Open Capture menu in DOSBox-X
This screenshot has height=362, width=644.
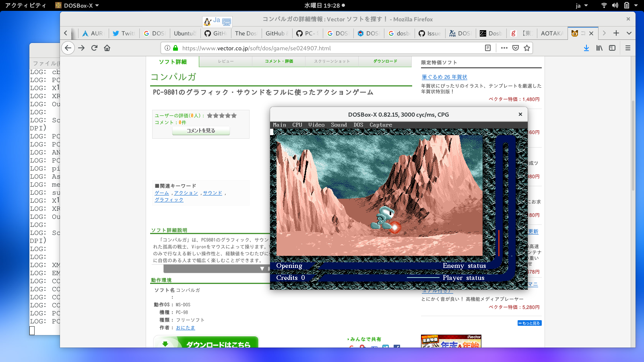(x=381, y=125)
